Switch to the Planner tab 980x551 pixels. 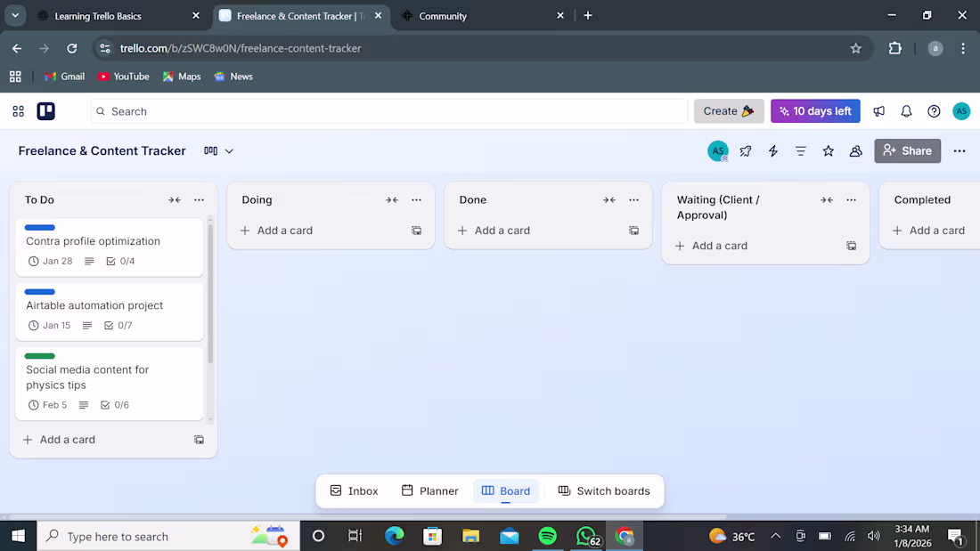click(x=429, y=490)
